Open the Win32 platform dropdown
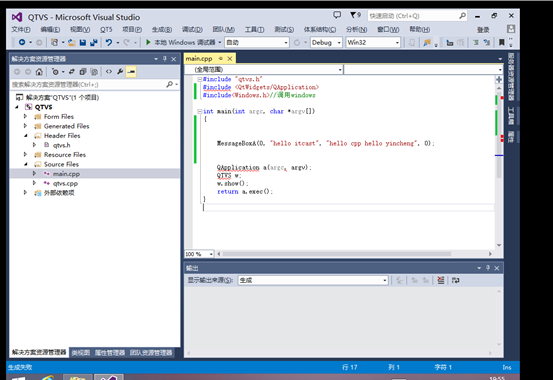 tap(397, 43)
